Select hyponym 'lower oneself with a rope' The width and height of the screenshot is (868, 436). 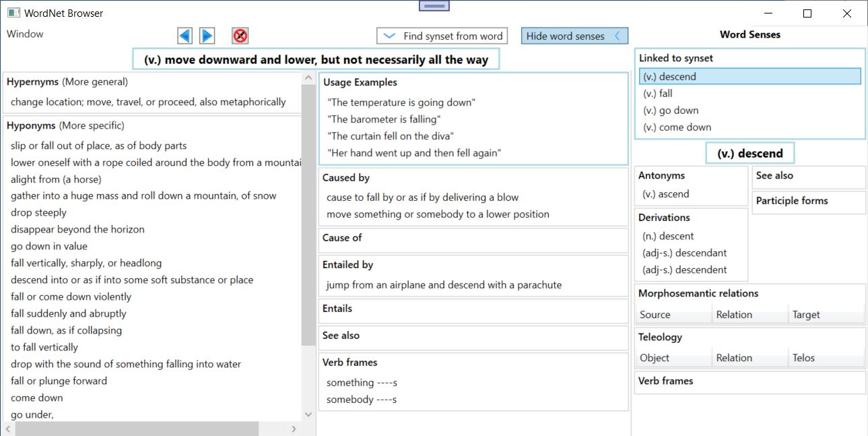tap(155, 162)
